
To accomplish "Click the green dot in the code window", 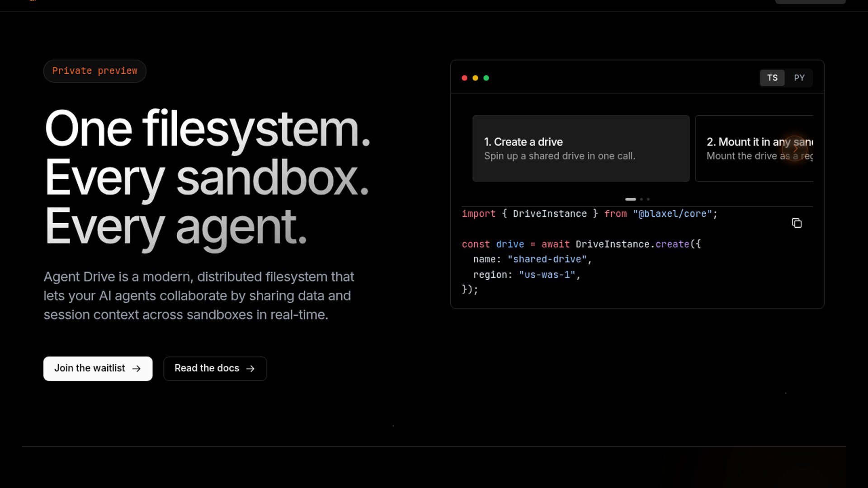I will click(x=486, y=78).
